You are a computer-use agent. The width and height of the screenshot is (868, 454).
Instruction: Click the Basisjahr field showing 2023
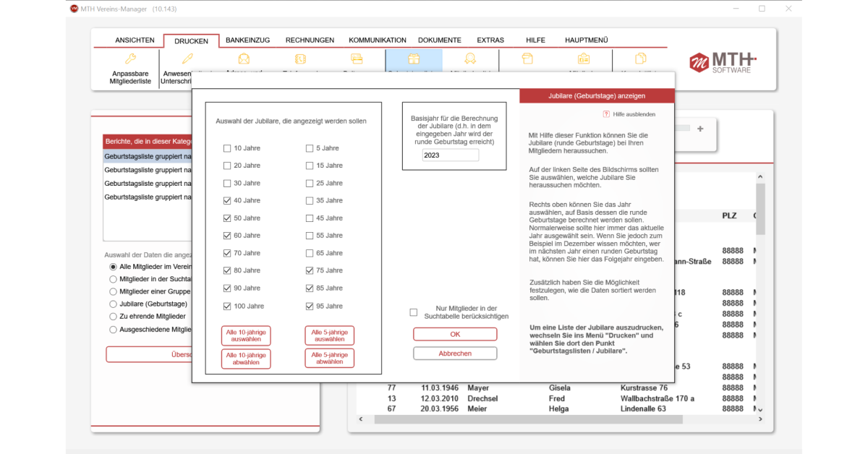[x=451, y=155]
